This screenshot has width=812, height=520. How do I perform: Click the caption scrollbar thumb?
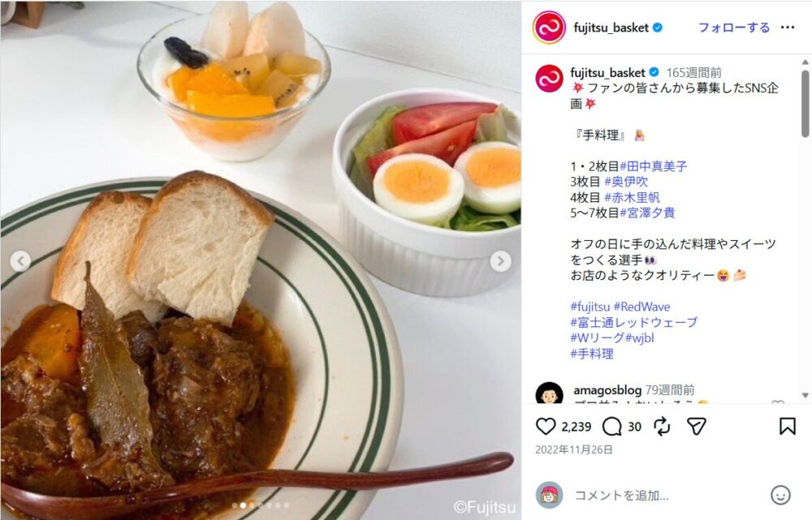805,104
